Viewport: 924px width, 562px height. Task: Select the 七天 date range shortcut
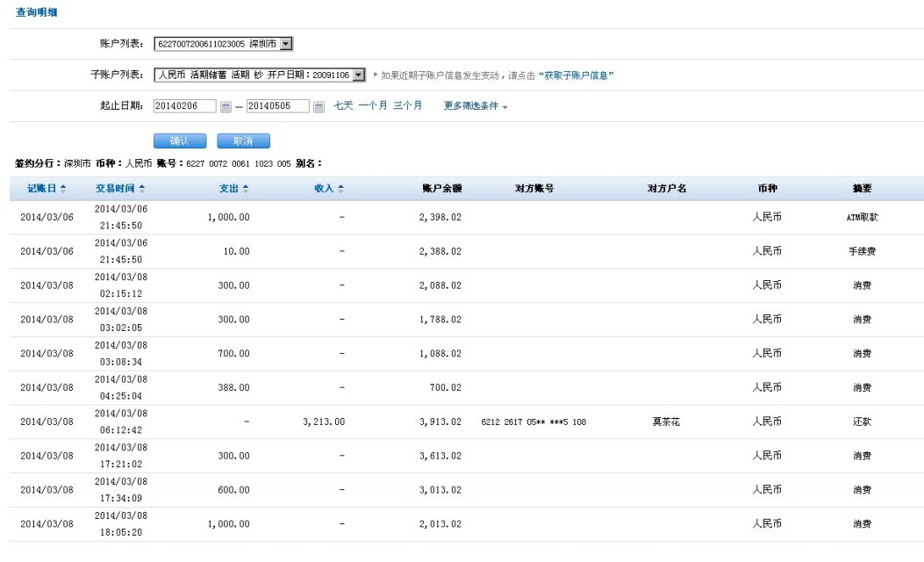(342, 105)
